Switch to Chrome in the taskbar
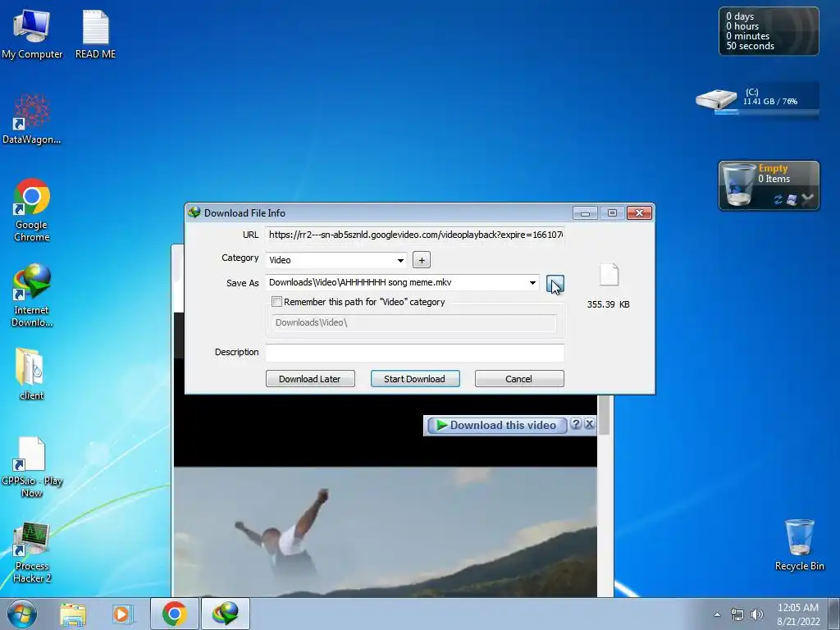The height and width of the screenshot is (630, 840). (x=175, y=614)
